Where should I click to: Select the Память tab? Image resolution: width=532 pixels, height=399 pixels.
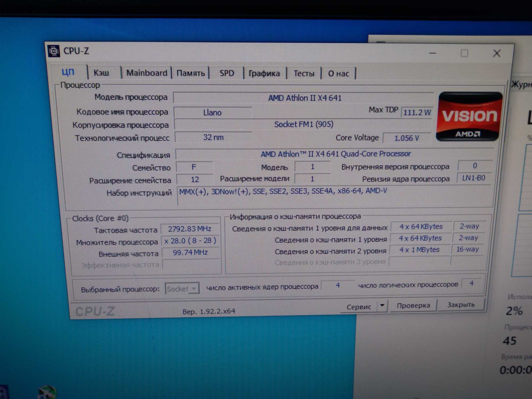[191, 73]
